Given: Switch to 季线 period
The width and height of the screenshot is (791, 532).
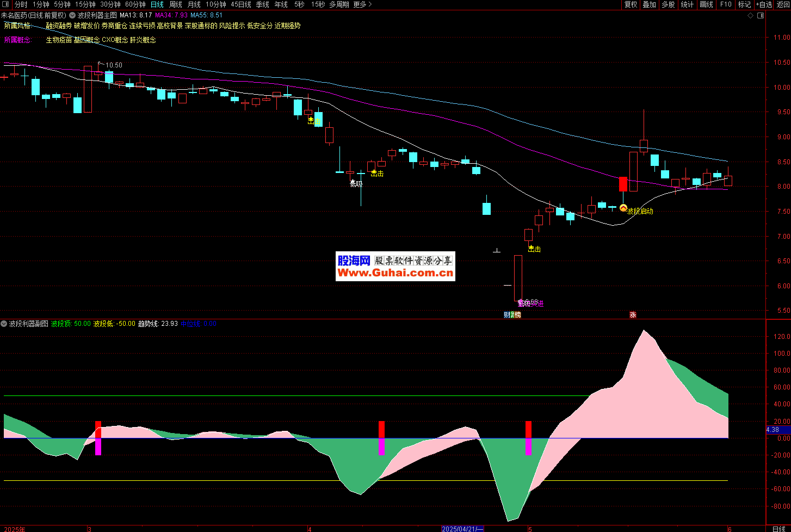Looking at the screenshot, I should 262,4.
